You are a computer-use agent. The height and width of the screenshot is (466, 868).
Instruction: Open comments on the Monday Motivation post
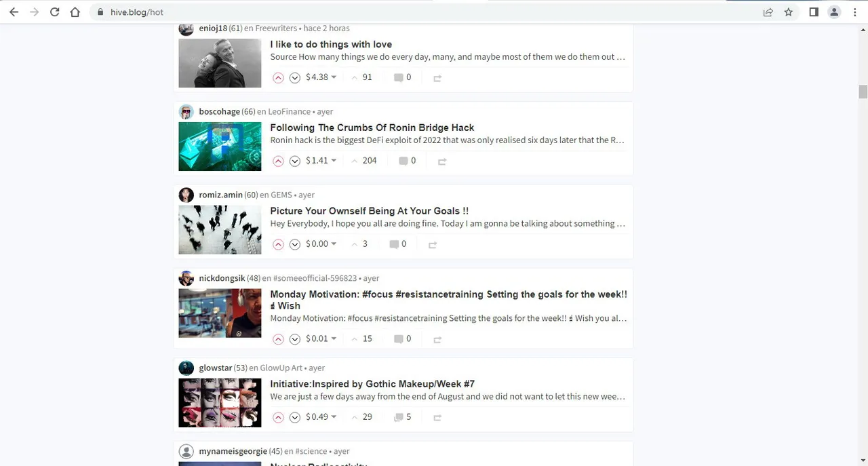click(x=403, y=338)
